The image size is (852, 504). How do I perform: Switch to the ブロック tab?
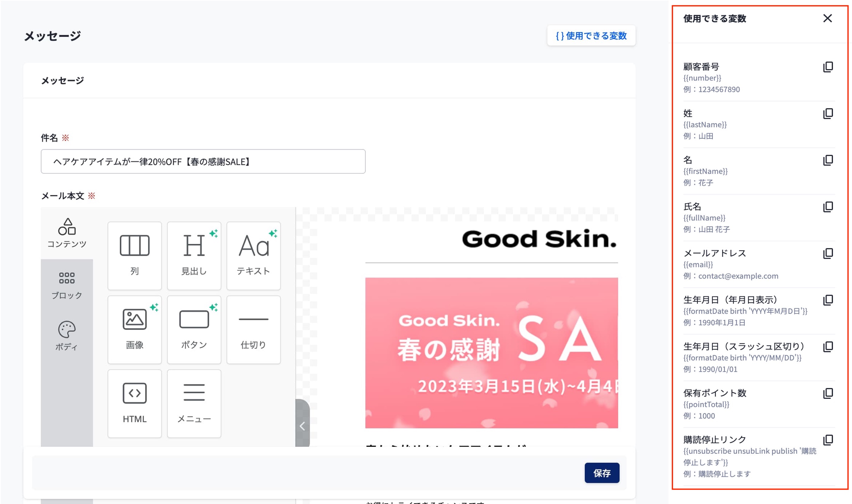tap(67, 285)
